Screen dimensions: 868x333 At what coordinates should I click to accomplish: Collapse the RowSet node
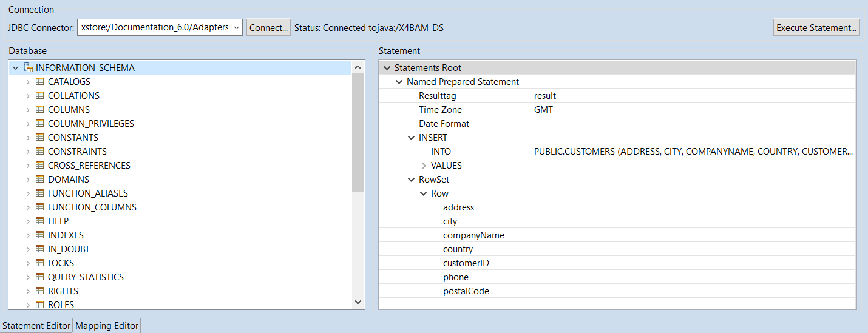pyautogui.click(x=412, y=180)
